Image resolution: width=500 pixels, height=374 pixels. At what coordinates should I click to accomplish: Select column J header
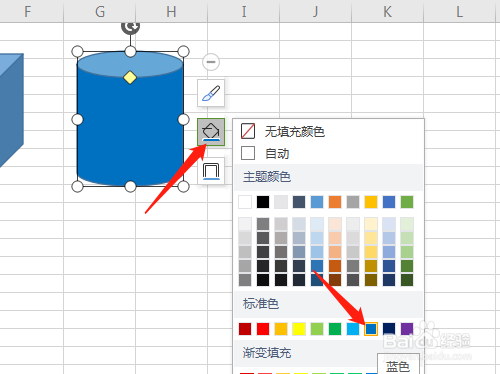click(316, 11)
